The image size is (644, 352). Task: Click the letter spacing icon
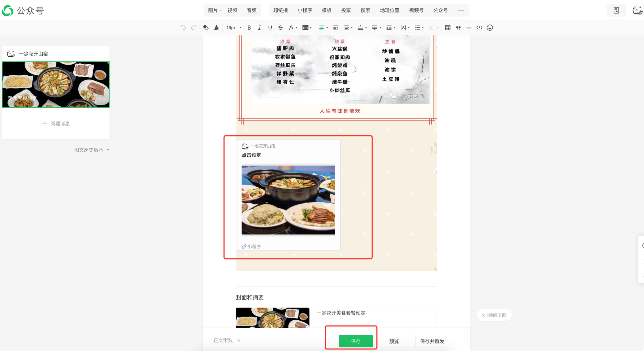point(403,28)
